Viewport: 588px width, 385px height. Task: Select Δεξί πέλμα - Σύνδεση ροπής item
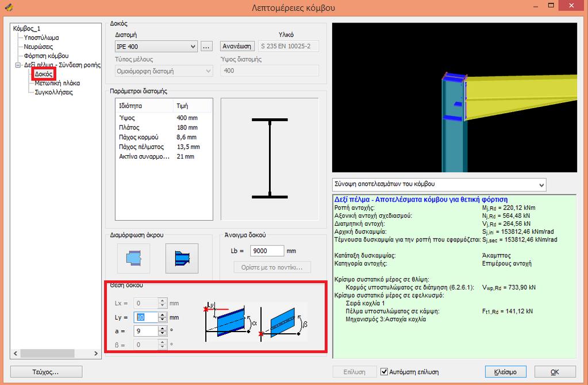pyautogui.click(x=62, y=65)
